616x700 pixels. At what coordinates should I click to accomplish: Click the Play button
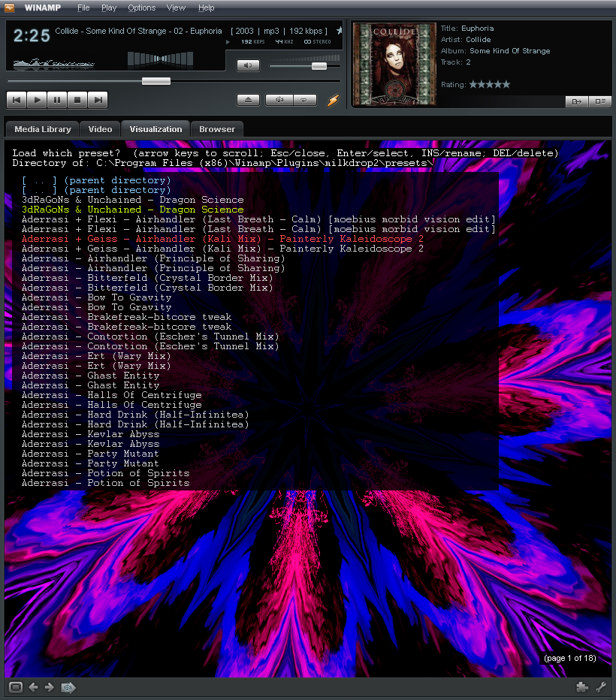[37, 100]
